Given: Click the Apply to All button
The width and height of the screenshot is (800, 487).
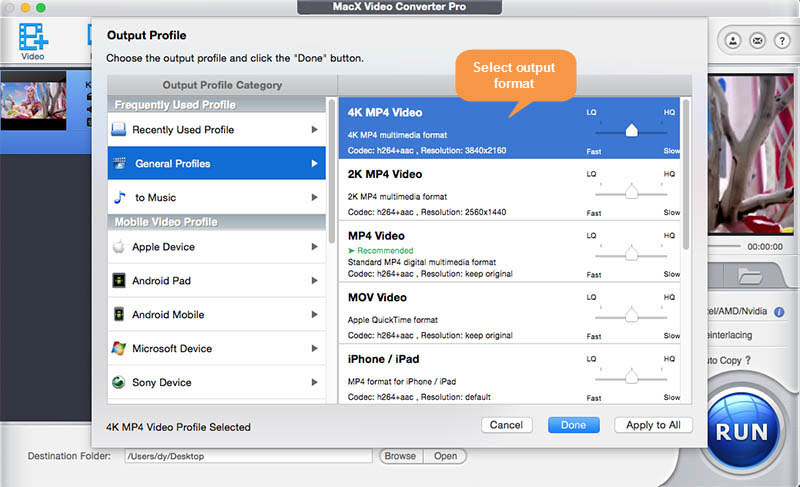Looking at the screenshot, I should pos(653,425).
